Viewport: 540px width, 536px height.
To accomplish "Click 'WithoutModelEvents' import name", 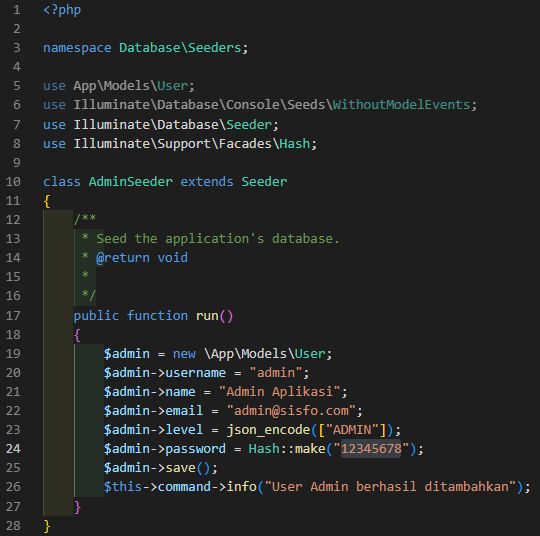I will pos(402,104).
